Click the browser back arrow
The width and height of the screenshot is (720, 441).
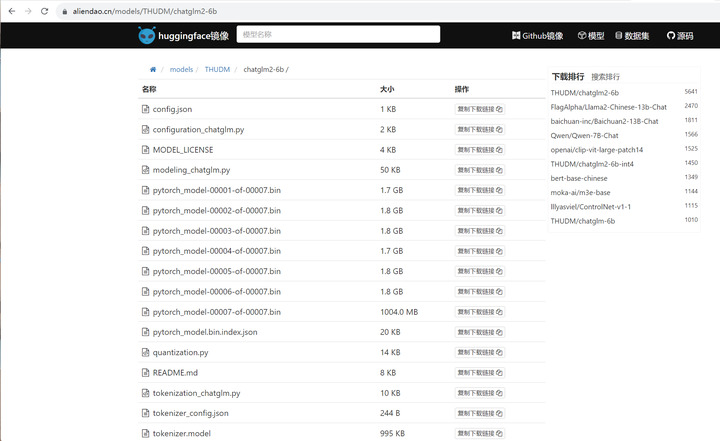[x=12, y=11]
